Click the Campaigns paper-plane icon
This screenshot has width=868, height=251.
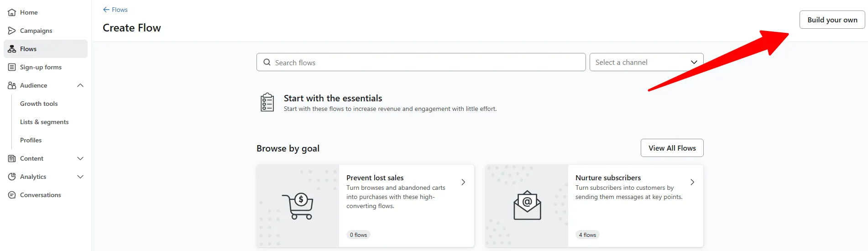(x=12, y=31)
